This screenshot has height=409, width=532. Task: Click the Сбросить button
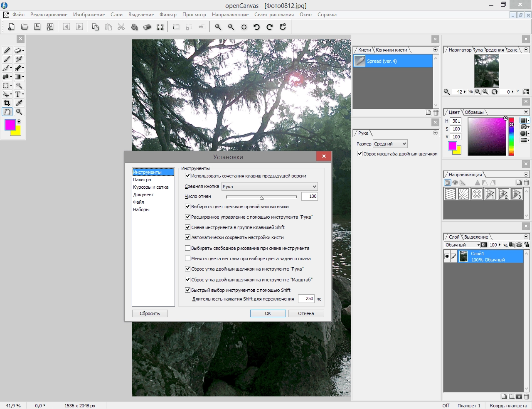click(150, 313)
